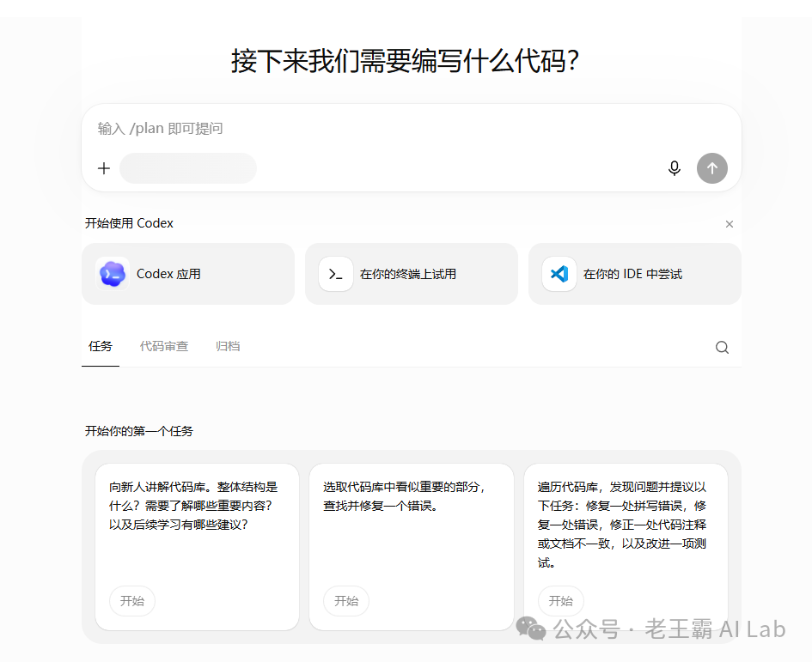Switch to the 归档 tab

click(x=228, y=346)
